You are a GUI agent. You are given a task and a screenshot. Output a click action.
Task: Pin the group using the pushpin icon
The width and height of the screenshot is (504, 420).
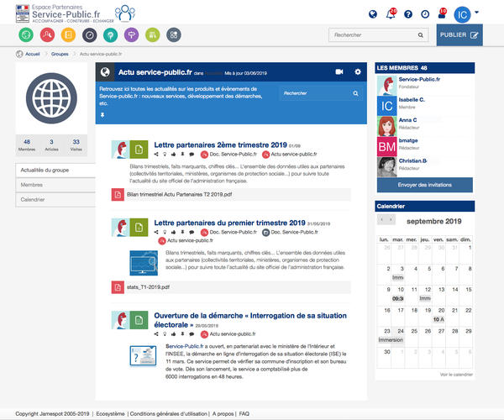tap(102, 113)
